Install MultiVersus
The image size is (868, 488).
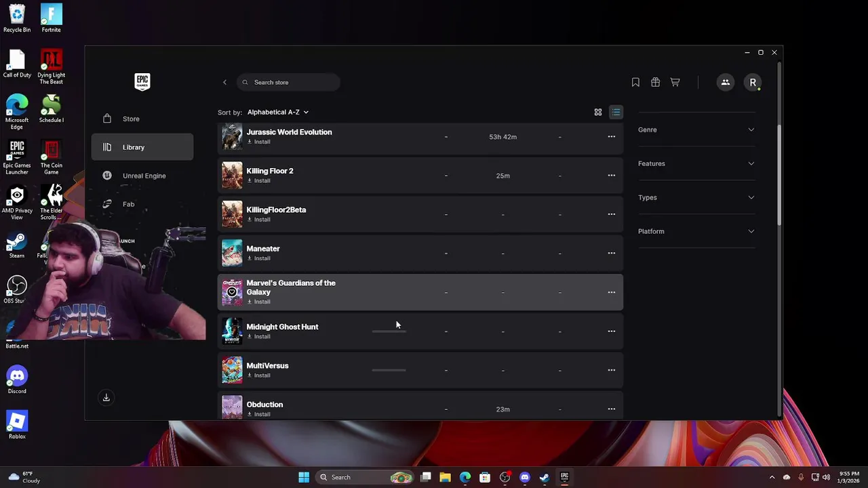(x=258, y=375)
